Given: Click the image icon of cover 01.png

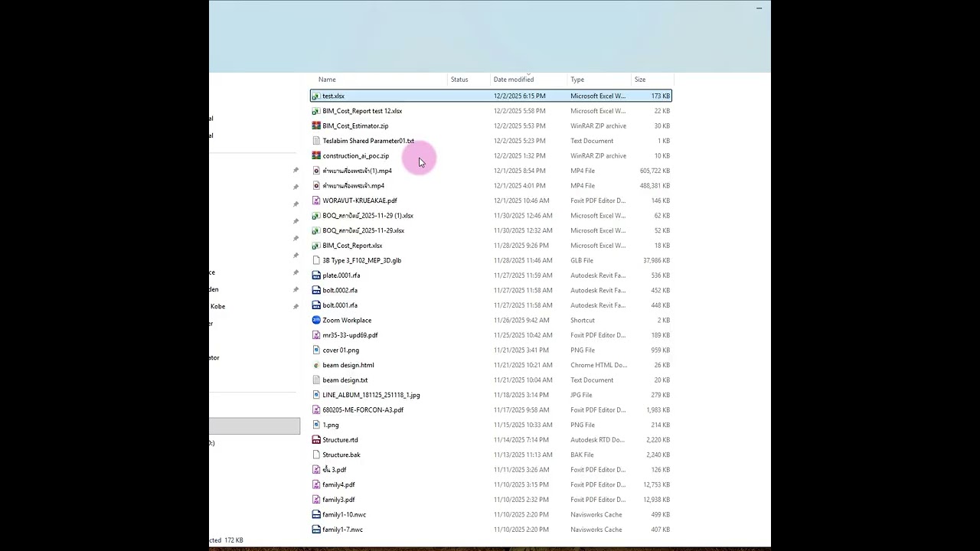Looking at the screenshot, I should (316, 350).
